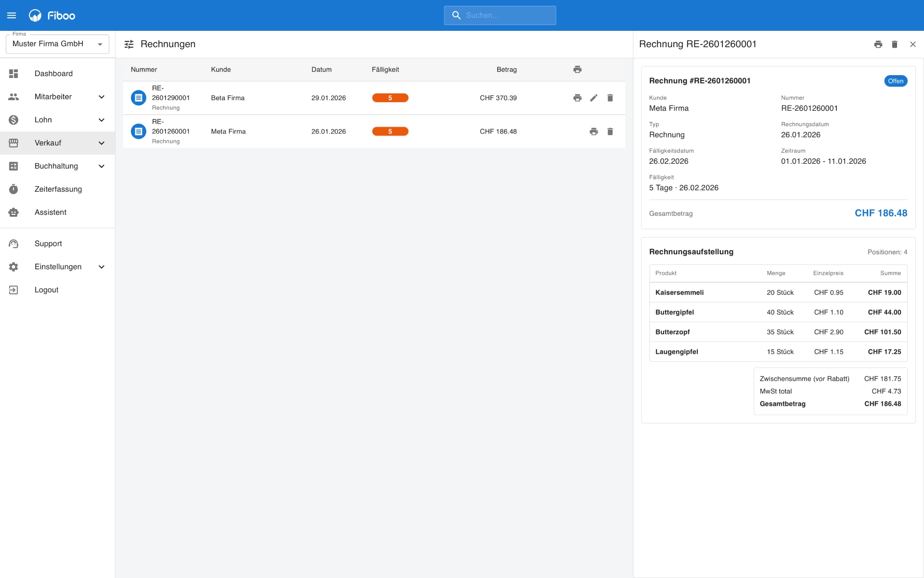Edit the Beta Firma invoice
The image size is (924, 578).
594,98
